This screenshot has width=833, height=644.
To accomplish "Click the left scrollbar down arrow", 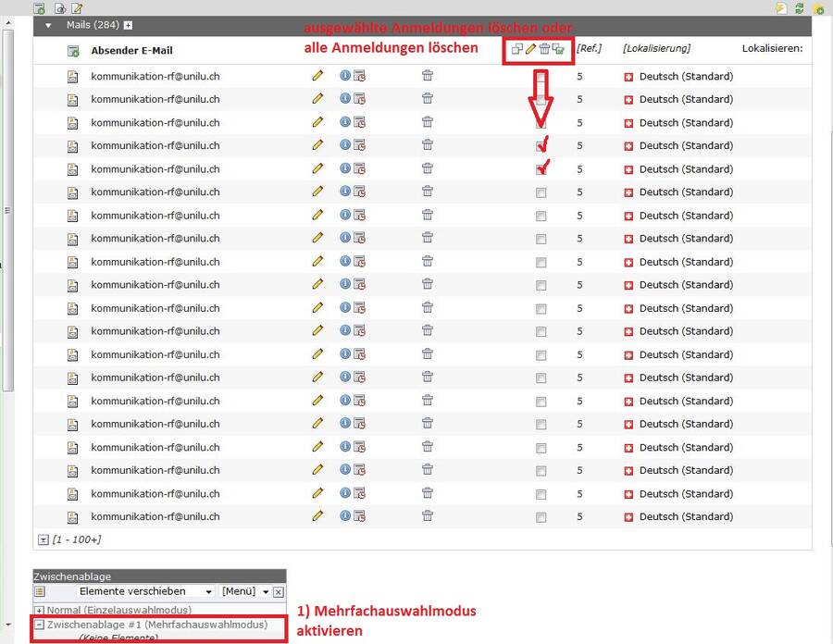I will [7, 625].
